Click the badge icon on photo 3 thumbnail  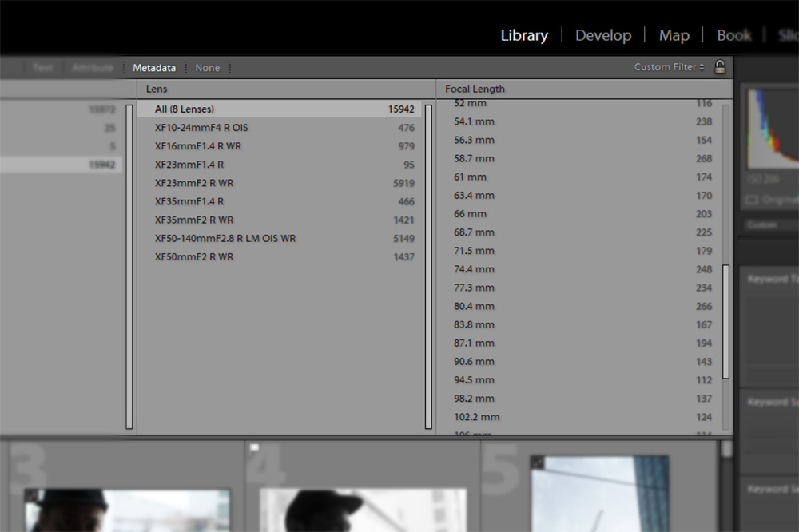30,495
